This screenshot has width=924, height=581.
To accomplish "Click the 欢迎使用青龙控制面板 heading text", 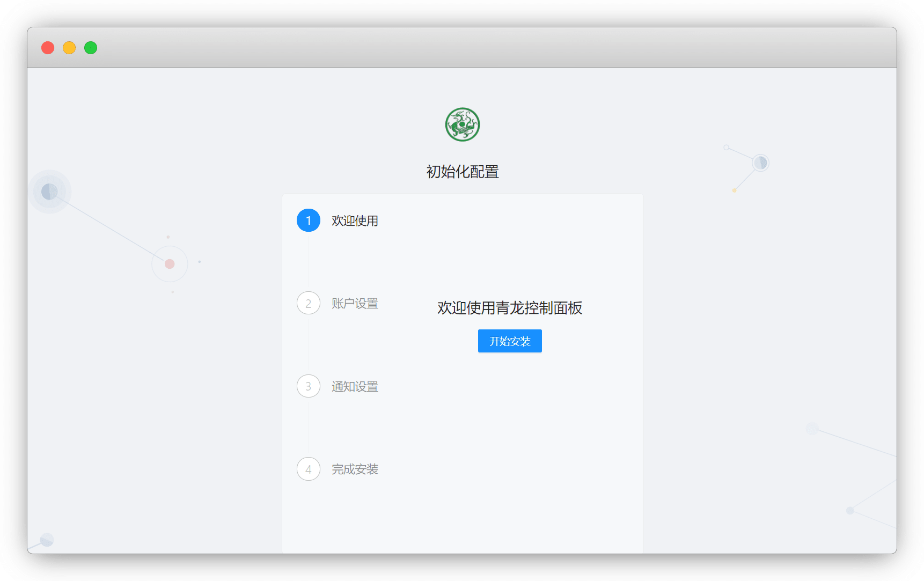I will (509, 308).
